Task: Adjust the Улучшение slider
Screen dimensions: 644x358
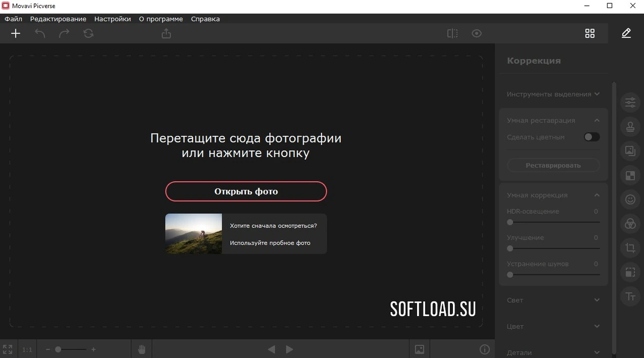Action: click(x=553, y=248)
